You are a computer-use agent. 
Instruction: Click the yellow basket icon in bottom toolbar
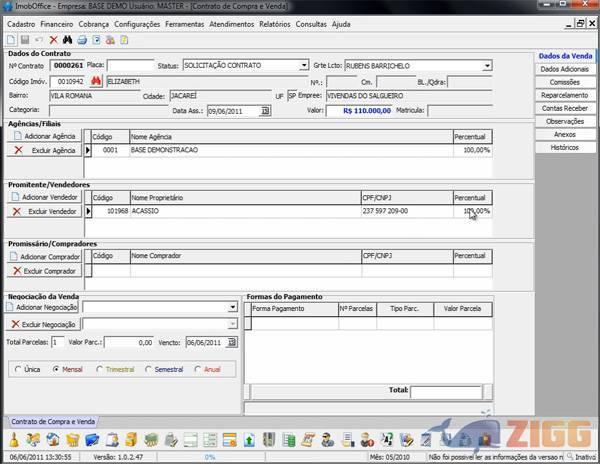coord(72,440)
